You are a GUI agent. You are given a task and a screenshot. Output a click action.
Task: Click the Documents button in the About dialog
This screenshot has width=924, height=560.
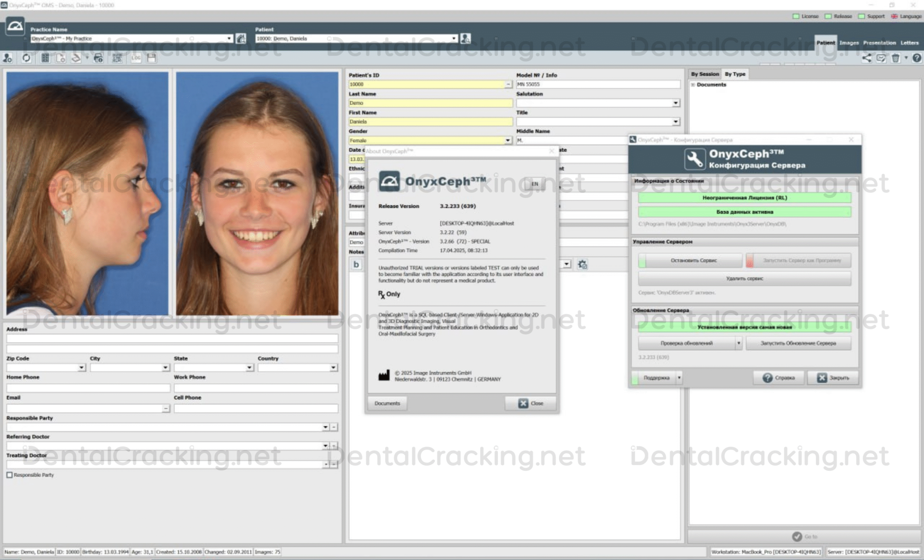pyautogui.click(x=387, y=403)
